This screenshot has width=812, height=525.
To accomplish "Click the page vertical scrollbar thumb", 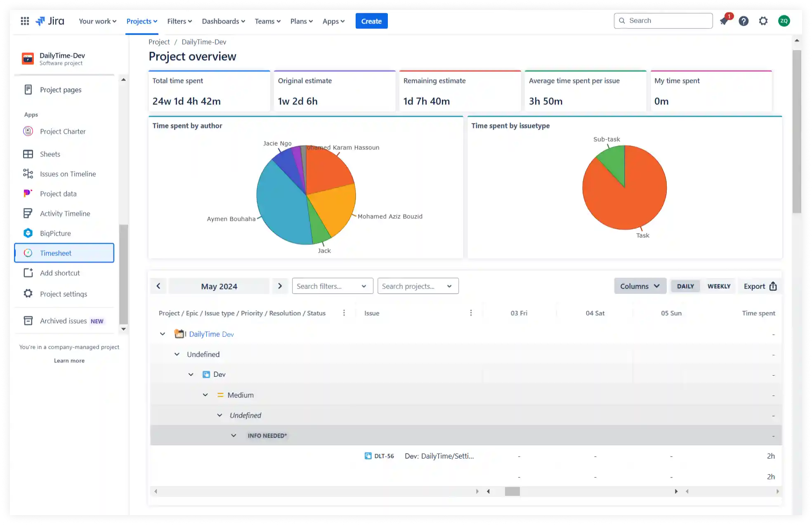I will (x=797, y=131).
